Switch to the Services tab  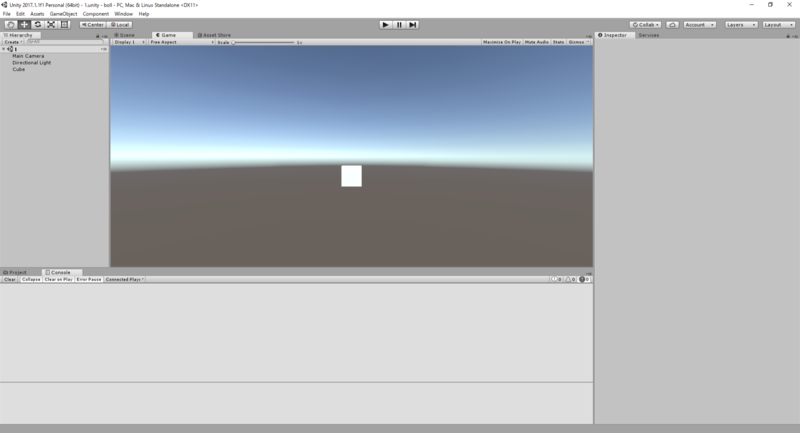[x=648, y=35]
